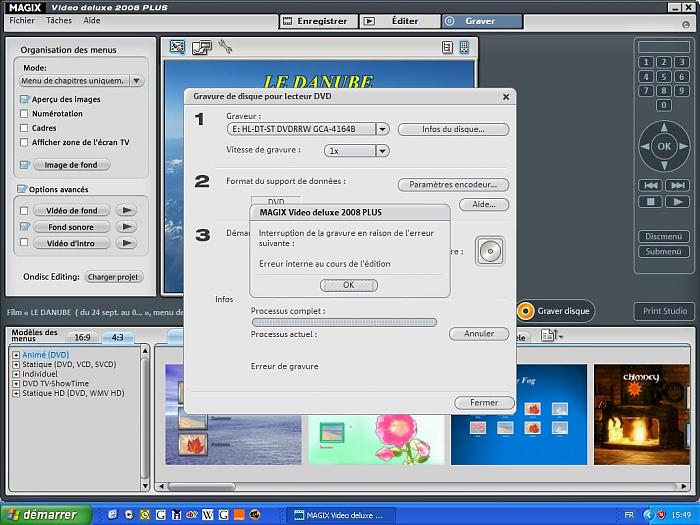Click the remote control left arrow
This screenshot has height=525, width=700.
point(645,146)
